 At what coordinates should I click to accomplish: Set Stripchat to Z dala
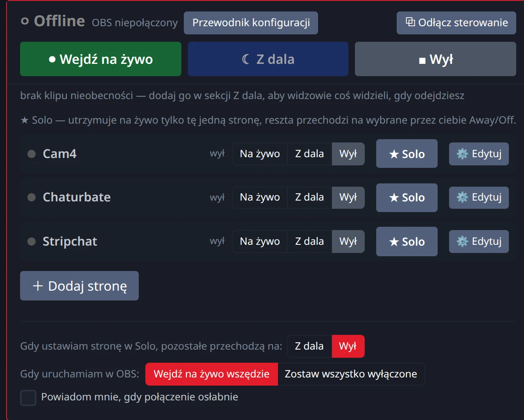(309, 242)
